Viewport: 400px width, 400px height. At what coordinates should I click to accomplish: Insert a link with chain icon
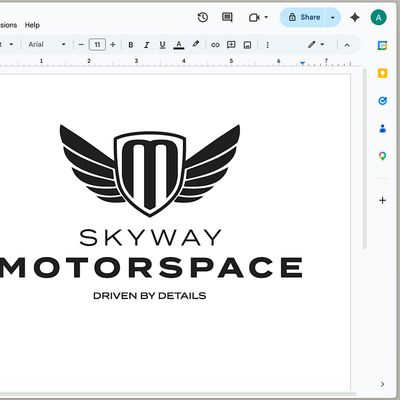pyautogui.click(x=215, y=45)
